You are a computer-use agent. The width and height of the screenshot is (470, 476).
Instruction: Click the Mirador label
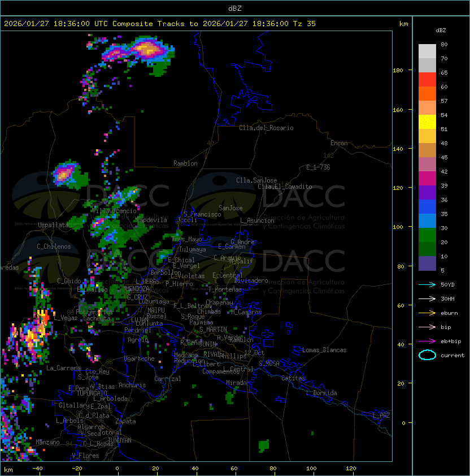238,383
